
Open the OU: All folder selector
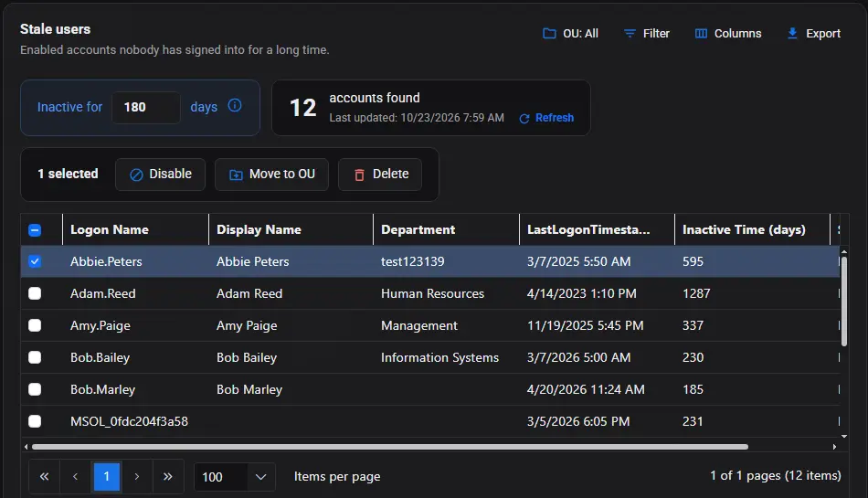pyautogui.click(x=570, y=33)
